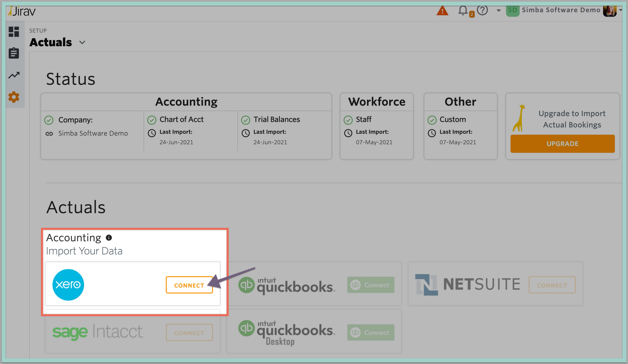The image size is (628, 364).
Task: Open the trending chart icon in sidebar
Action: [x=14, y=75]
